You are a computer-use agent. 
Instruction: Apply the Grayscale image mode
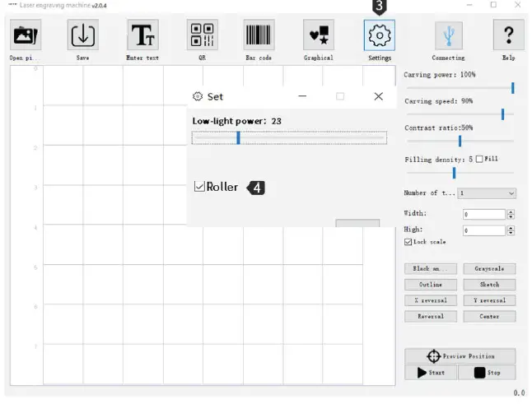click(x=490, y=269)
